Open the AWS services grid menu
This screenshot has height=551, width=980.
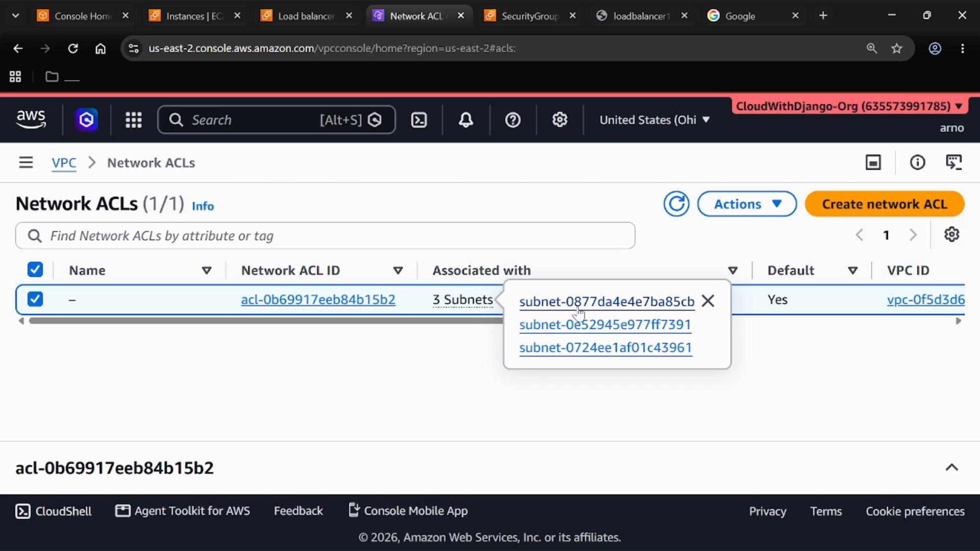134,120
